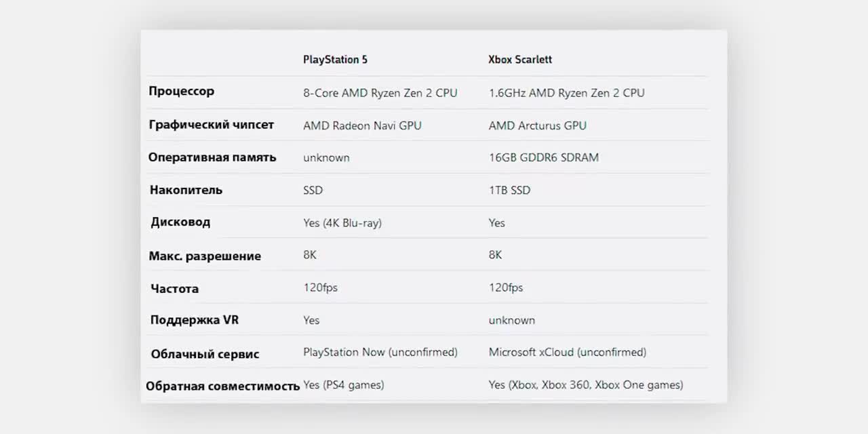
Task: Select the Дисковод row label
Action: [180, 222]
